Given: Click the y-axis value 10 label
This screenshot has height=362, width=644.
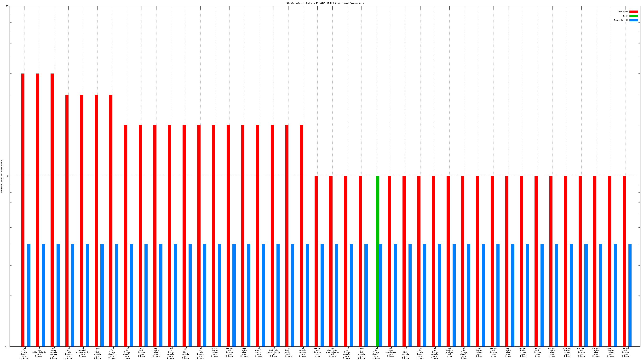Looking at the screenshot, I should tap(7, 6).
